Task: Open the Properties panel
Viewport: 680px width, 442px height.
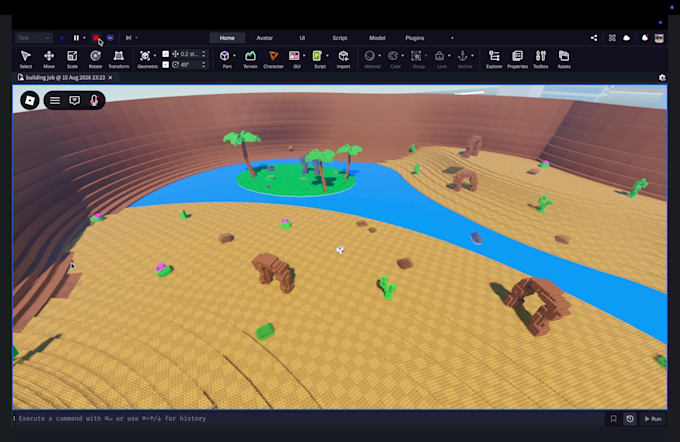Action: pos(517,59)
